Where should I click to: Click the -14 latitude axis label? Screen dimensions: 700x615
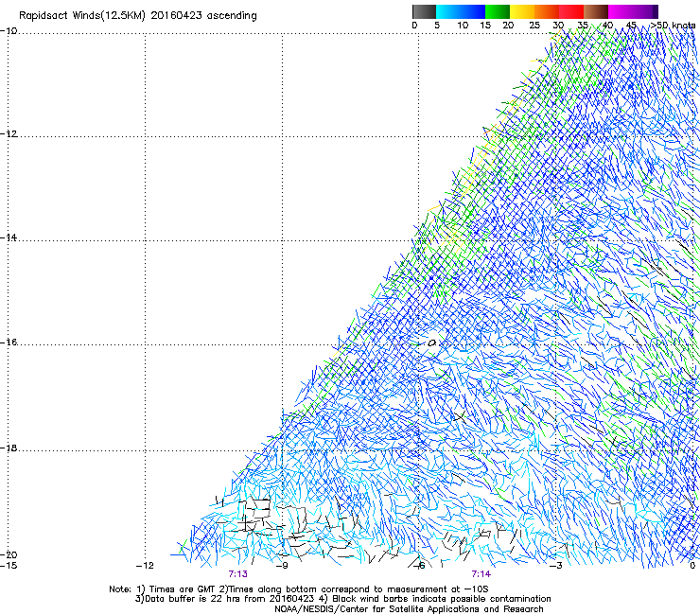coord(9,237)
